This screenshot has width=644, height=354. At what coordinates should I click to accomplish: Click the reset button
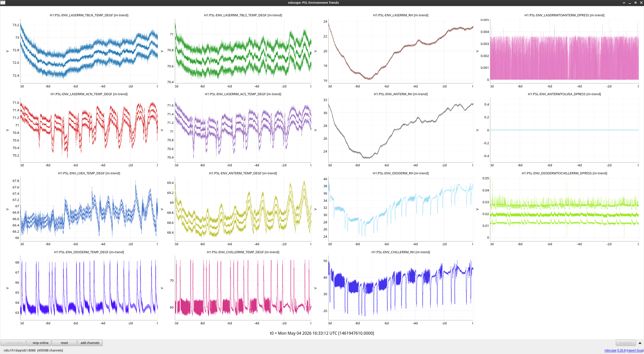click(64, 343)
